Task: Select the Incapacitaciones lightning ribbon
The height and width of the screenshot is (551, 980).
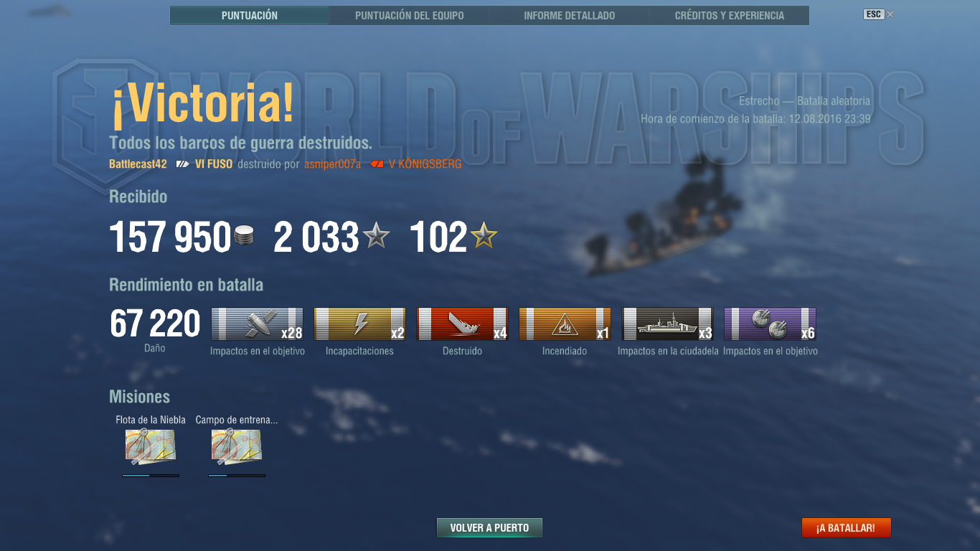Action: click(x=359, y=325)
